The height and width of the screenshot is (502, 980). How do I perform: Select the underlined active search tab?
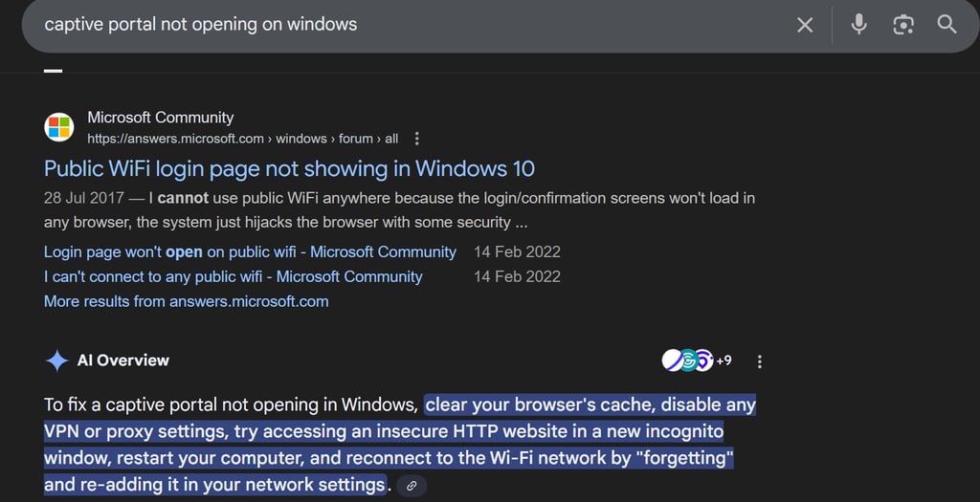click(x=54, y=70)
